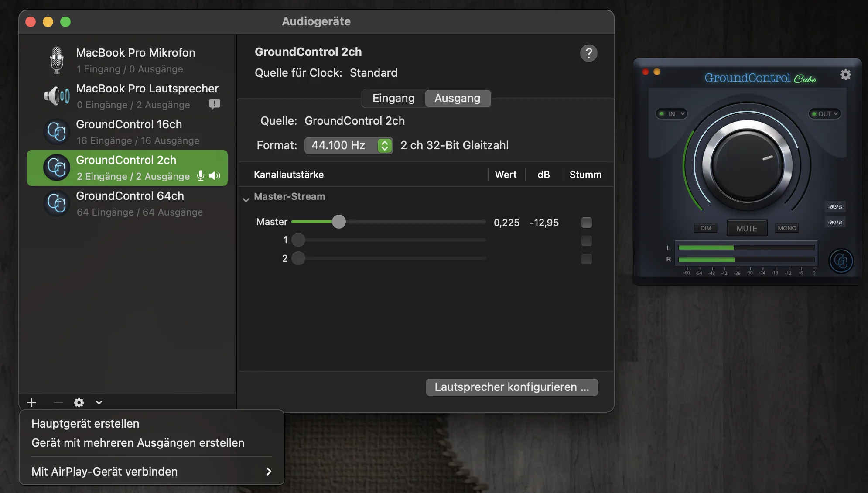868x493 pixels.
Task: Click the plus button to add device
Action: pos(31,402)
